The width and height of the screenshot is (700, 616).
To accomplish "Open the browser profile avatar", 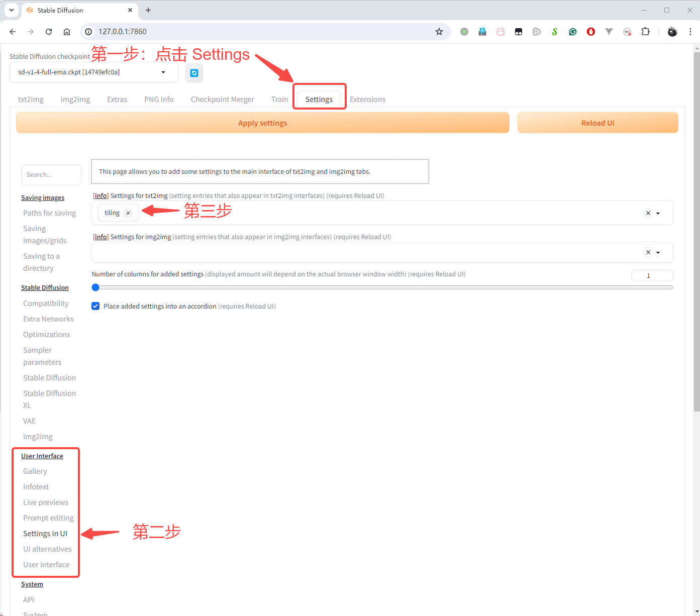I will click(672, 32).
